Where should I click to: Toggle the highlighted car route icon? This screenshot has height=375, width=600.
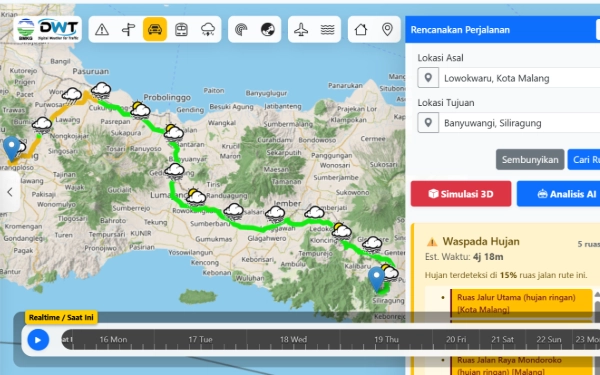pyautogui.click(x=155, y=29)
